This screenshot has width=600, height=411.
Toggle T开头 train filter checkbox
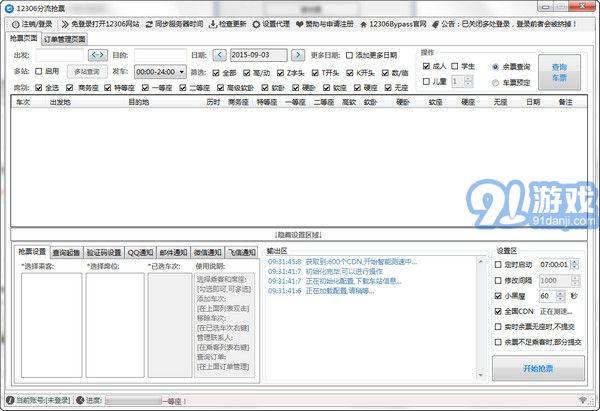pos(315,73)
